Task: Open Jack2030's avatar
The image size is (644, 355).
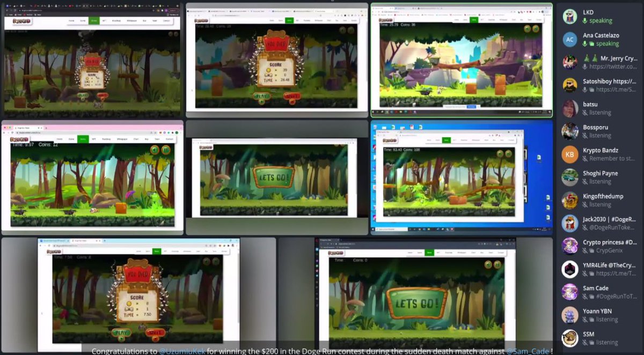Action: pyautogui.click(x=570, y=223)
